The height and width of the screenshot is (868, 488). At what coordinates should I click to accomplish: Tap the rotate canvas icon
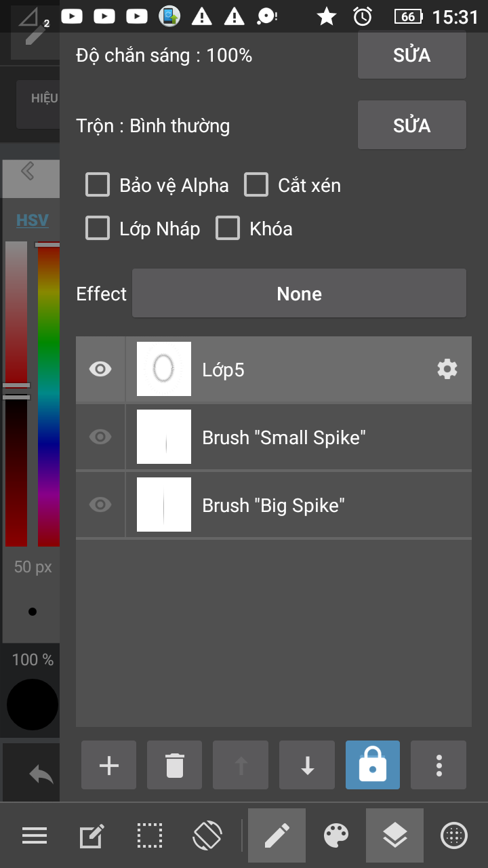207,835
